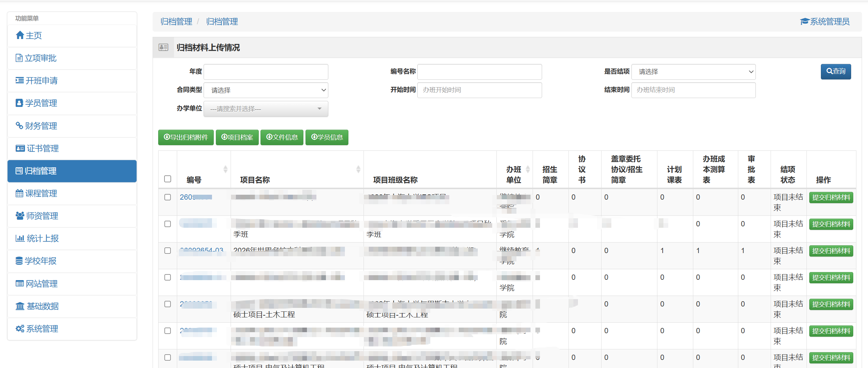
Task: Click the document icon beside 立项审批
Action: [19, 58]
